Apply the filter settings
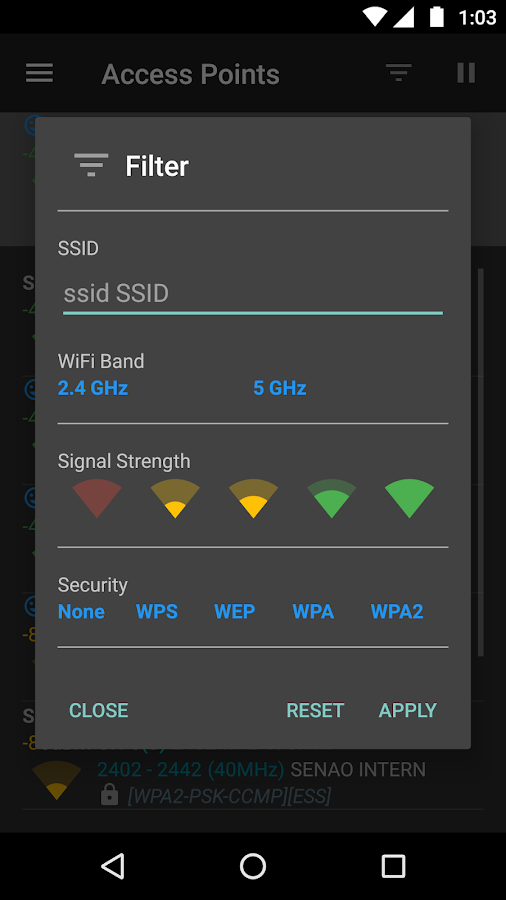Image resolution: width=506 pixels, height=900 pixels. pyautogui.click(x=408, y=711)
